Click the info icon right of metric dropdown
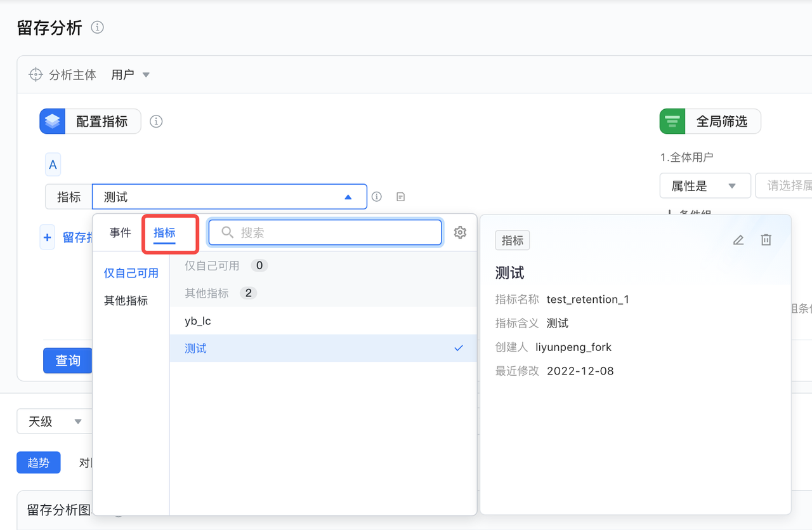This screenshot has height=530, width=812. (x=377, y=197)
